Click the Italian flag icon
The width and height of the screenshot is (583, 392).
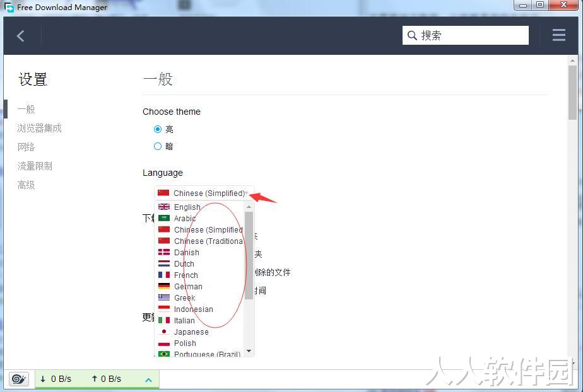pos(164,320)
